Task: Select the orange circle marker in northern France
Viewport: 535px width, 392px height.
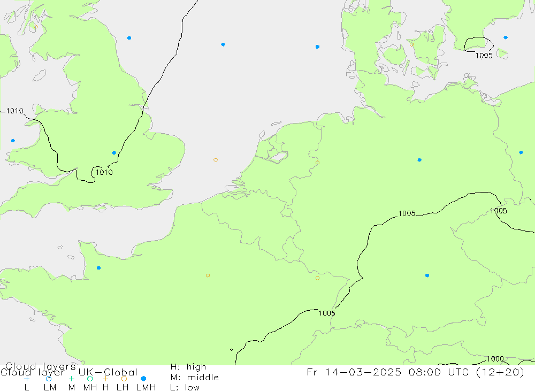Action: 208,275
